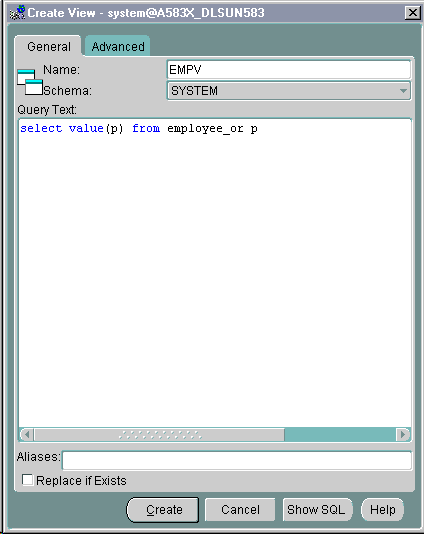Click the Name field containing EMPV
424x534 pixels.
pos(289,69)
